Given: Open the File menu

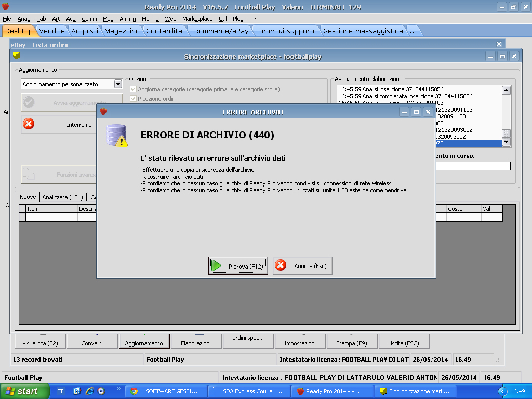Looking at the screenshot, I should (7, 19).
